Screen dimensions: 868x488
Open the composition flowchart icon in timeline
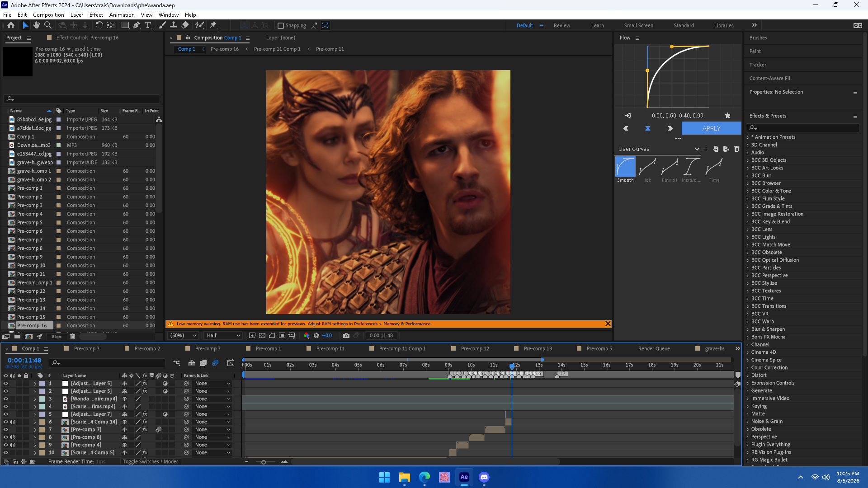pyautogui.click(x=176, y=362)
